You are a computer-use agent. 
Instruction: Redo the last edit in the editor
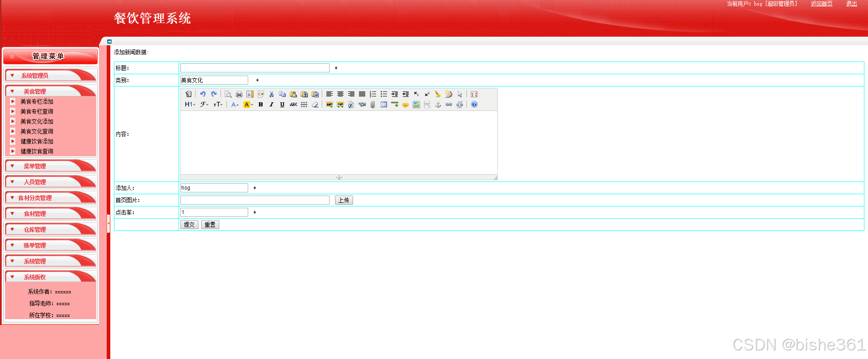pyautogui.click(x=214, y=94)
